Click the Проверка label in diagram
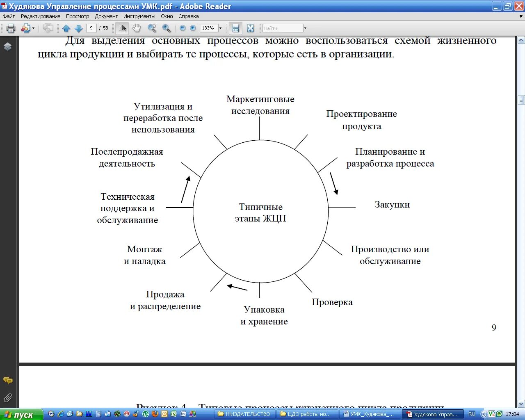525x420 pixels. (x=332, y=302)
